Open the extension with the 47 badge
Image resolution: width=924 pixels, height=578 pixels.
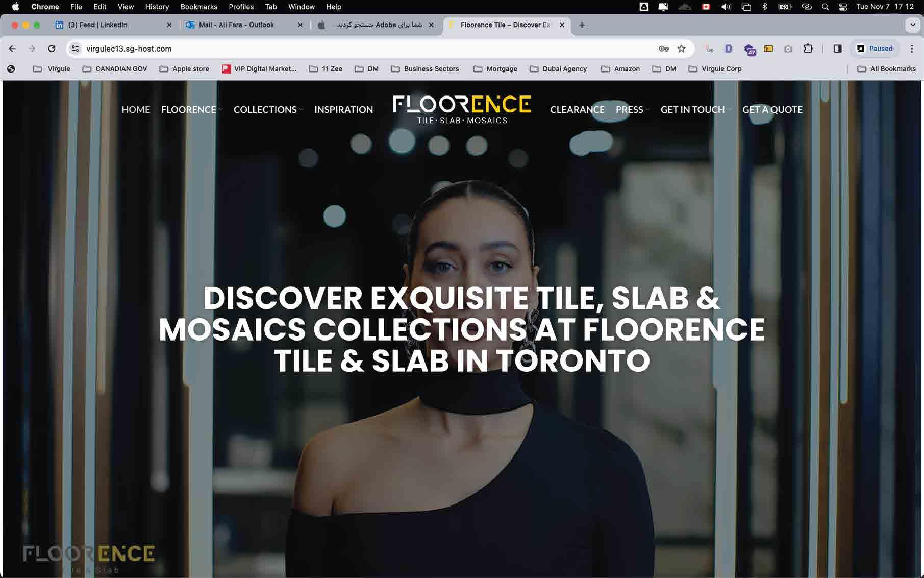(x=749, y=49)
